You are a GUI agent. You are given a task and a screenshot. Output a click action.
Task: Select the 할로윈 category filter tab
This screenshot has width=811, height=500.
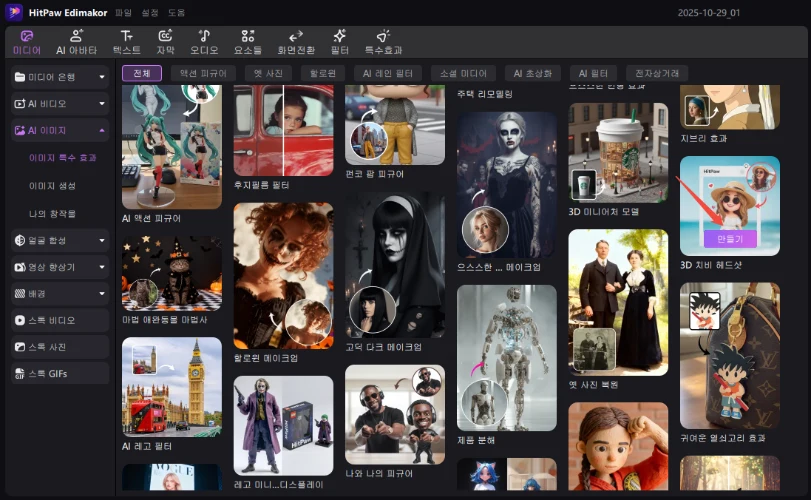pyautogui.click(x=322, y=73)
